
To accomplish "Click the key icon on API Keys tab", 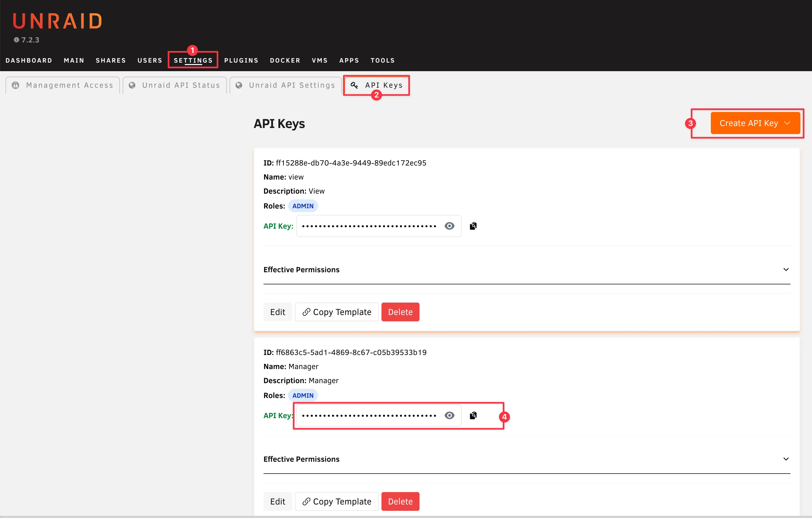I will click(354, 85).
